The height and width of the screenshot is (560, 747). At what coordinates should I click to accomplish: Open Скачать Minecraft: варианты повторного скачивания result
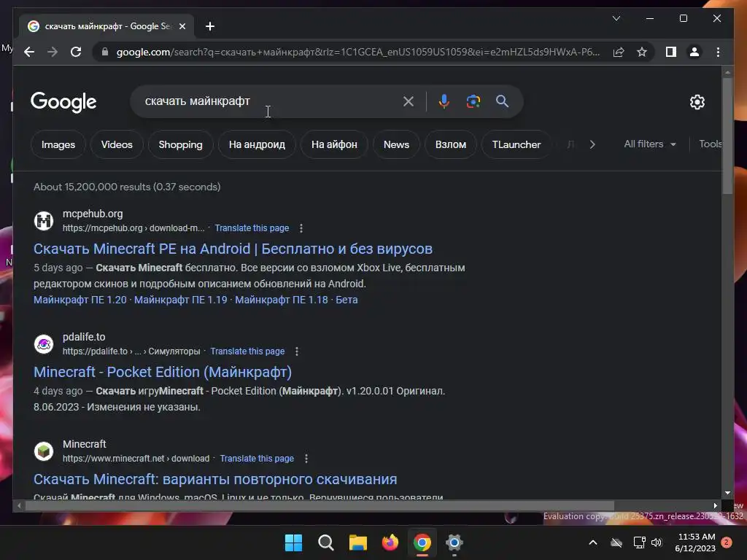point(215,479)
